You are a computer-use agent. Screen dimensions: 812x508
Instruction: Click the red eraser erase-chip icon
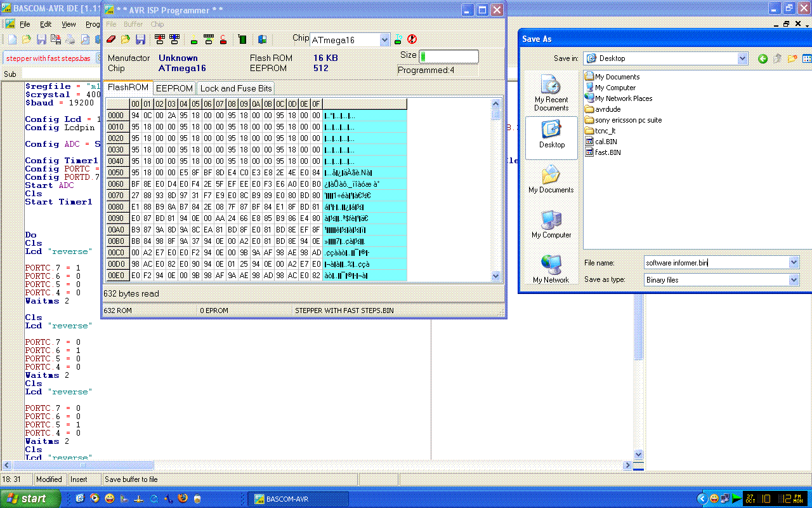111,39
